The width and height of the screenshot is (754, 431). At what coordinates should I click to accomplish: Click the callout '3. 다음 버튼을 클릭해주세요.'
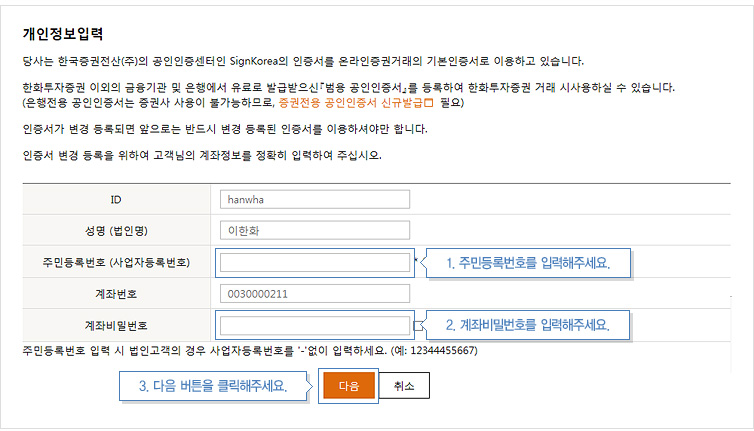click(x=212, y=386)
